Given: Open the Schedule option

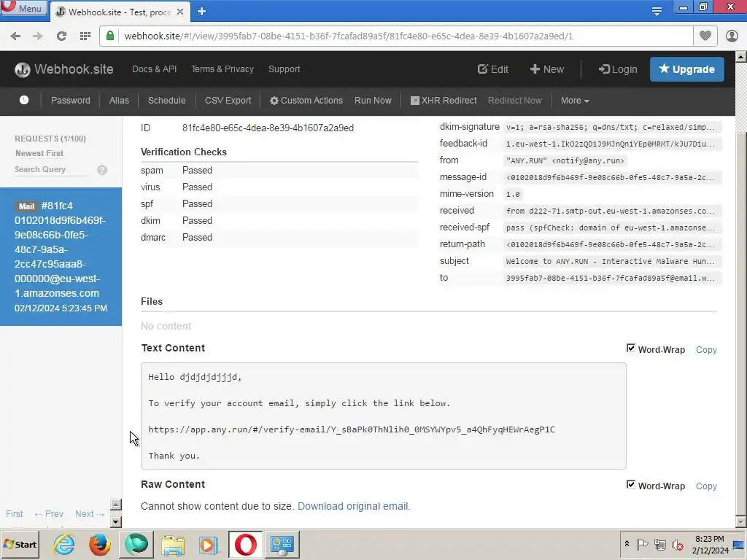Looking at the screenshot, I should 167,101.
